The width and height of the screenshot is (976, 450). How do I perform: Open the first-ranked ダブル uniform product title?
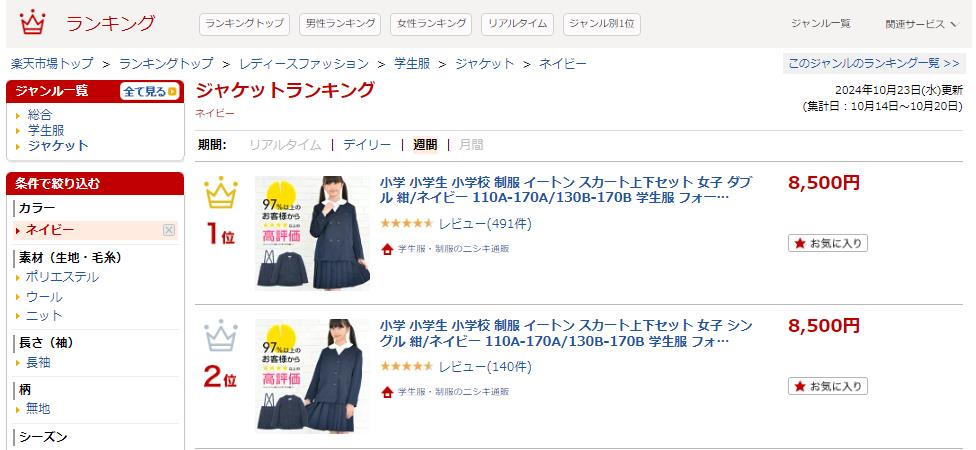[x=566, y=190]
